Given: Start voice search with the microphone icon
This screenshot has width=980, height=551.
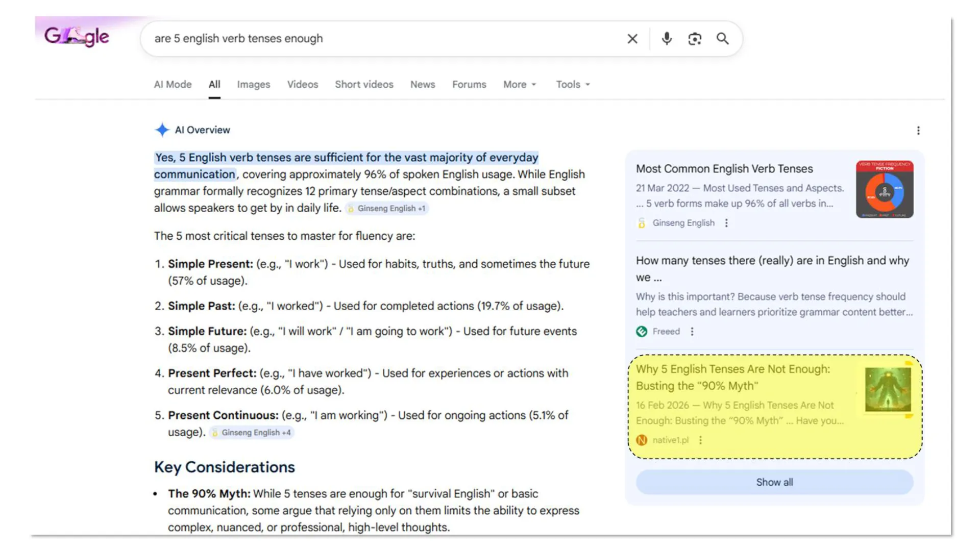Looking at the screenshot, I should click(667, 39).
